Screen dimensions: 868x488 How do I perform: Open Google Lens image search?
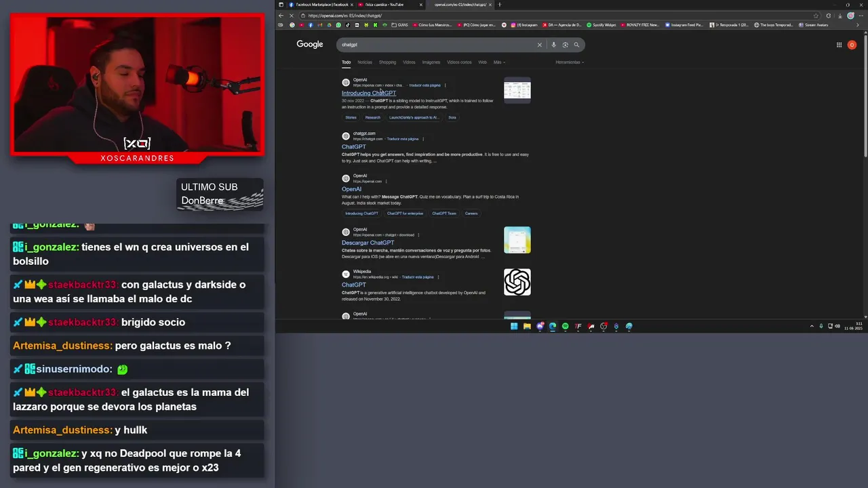[565, 45]
